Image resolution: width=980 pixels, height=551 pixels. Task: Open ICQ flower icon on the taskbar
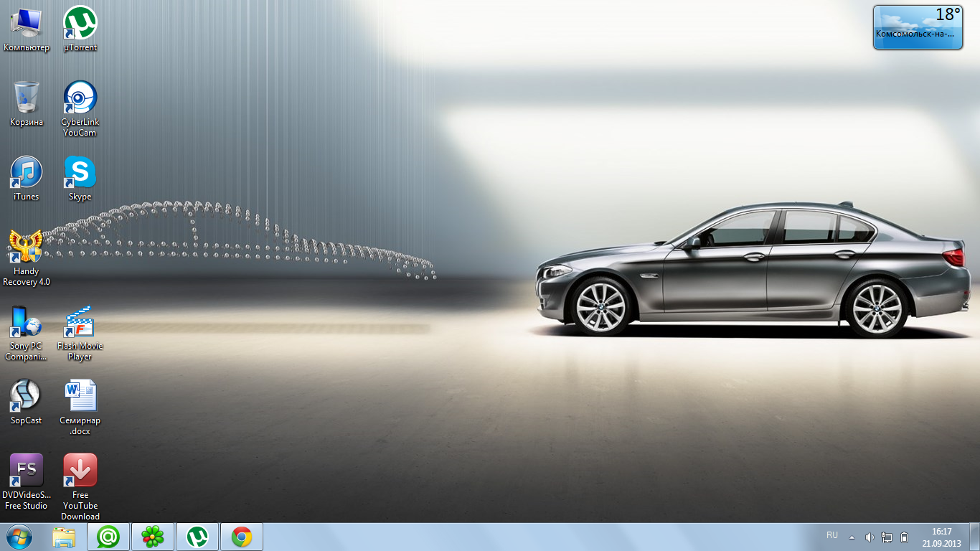153,537
